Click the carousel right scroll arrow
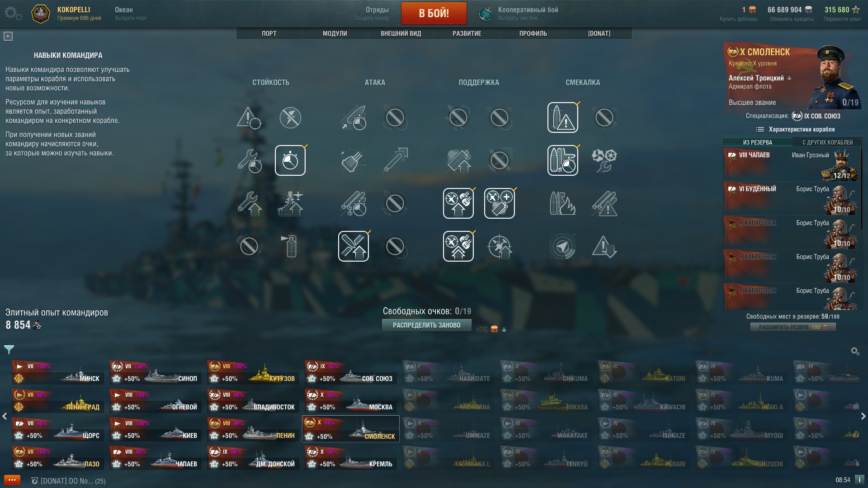This screenshot has height=488, width=868. pyautogui.click(x=863, y=416)
